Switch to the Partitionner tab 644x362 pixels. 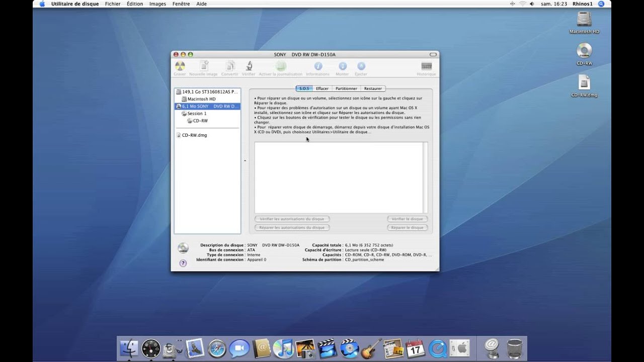(347, 88)
